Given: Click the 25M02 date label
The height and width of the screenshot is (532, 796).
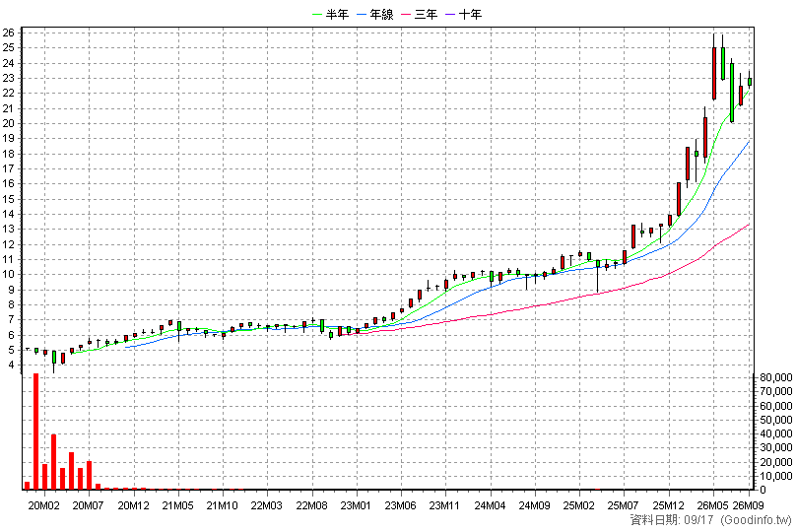Looking at the screenshot, I should tap(579, 505).
